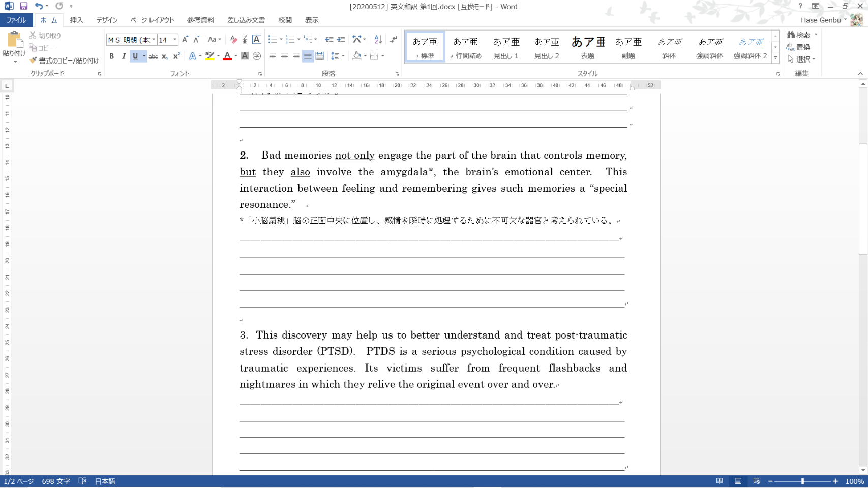Click the phonetic guide (ruby) icon
Viewport: 868px width, 488px height.
point(245,40)
